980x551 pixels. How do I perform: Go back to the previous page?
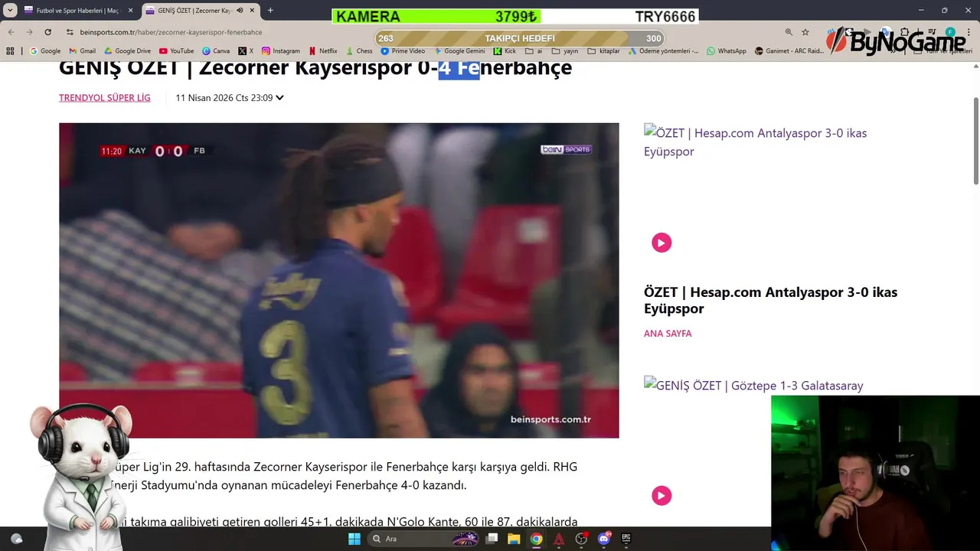click(11, 32)
